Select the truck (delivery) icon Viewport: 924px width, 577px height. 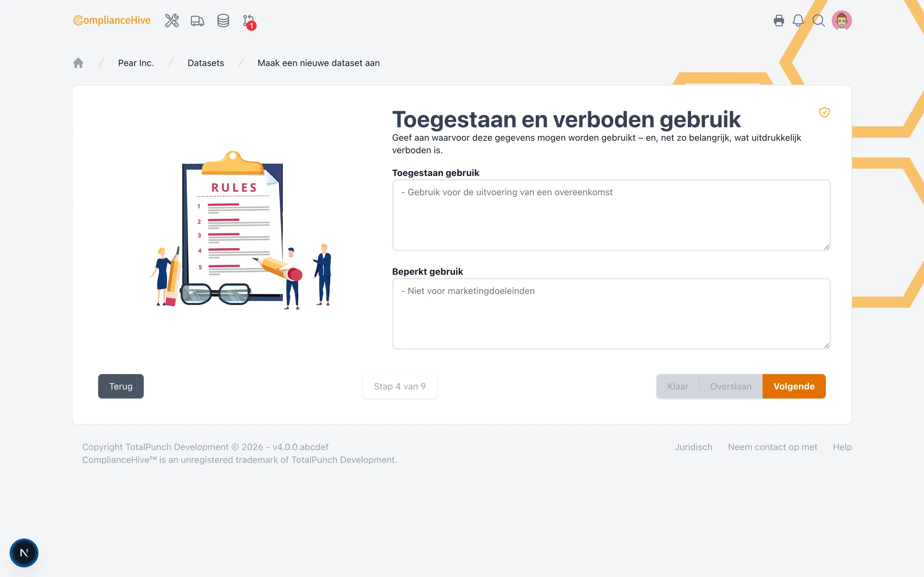click(x=197, y=21)
